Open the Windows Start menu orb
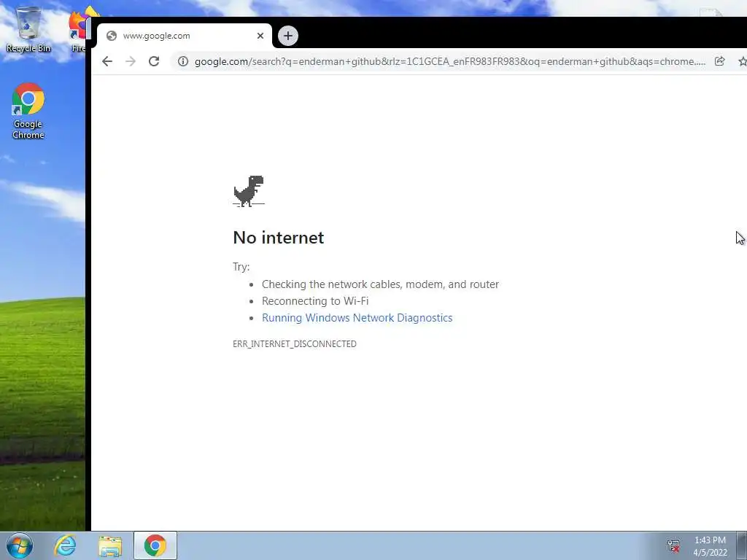 [20, 545]
